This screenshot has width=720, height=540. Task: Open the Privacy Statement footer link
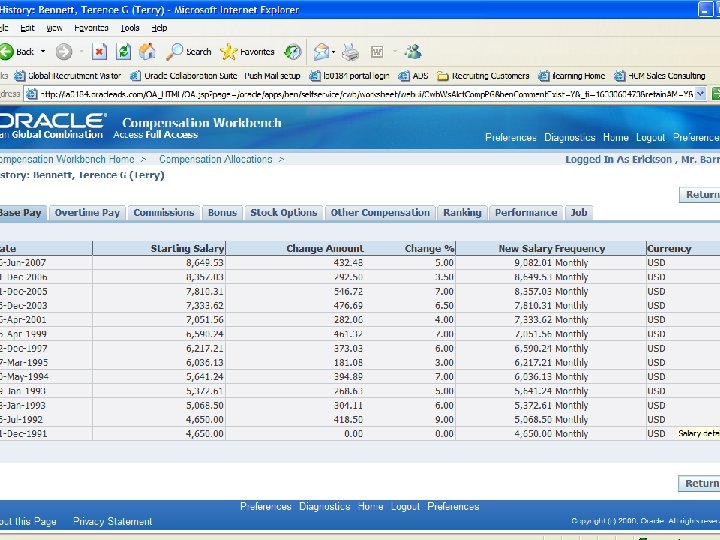coord(112,522)
